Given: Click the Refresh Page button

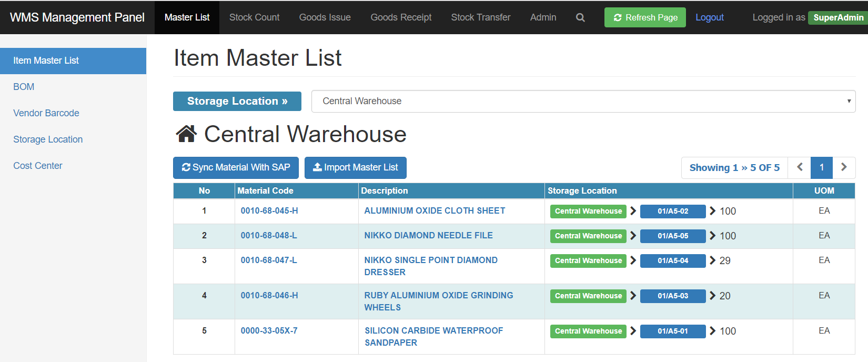Looking at the screenshot, I should 645,17.
